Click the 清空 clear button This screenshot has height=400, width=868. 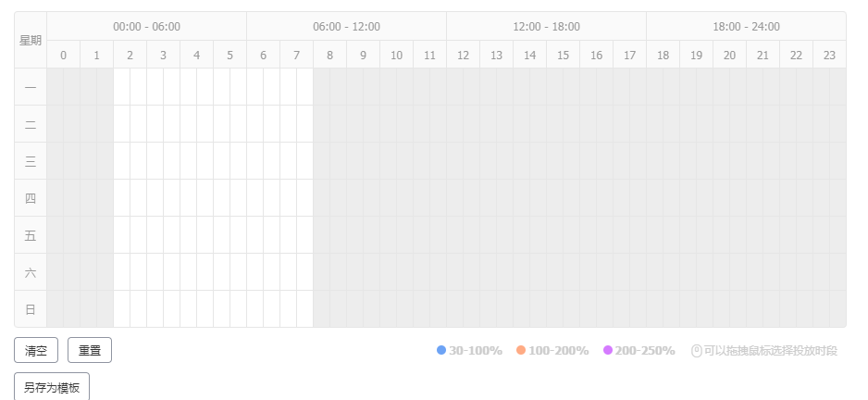[x=36, y=351]
